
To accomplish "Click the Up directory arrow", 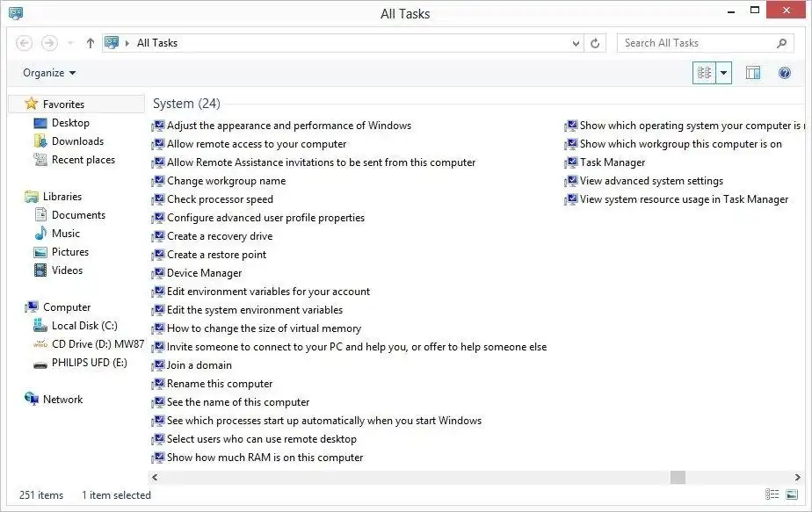I will [x=91, y=43].
